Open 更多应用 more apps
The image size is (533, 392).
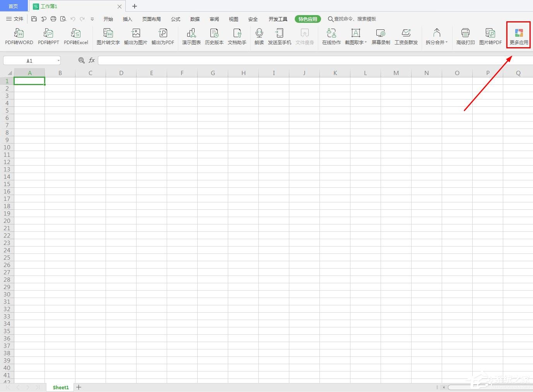pyautogui.click(x=519, y=37)
